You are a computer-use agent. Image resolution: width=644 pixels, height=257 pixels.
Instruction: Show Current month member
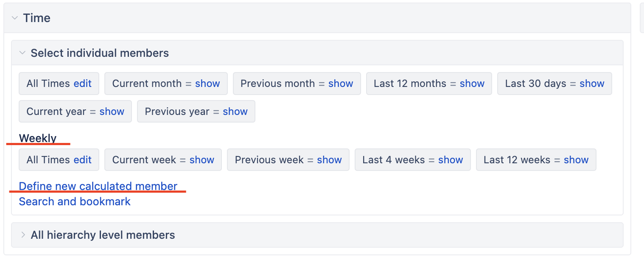[x=207, y=84]
